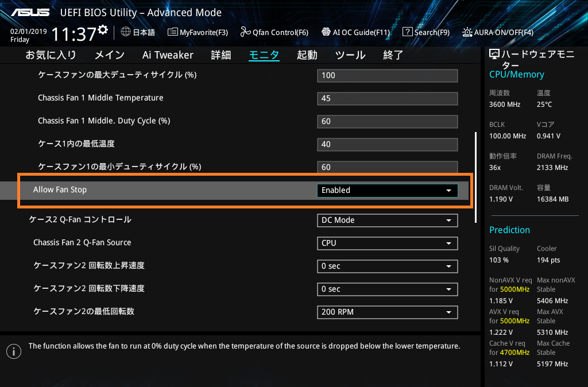Screen dimensions: 588x387
Task: Click the settings list vertical scrollbar
Action: [476, 177]
